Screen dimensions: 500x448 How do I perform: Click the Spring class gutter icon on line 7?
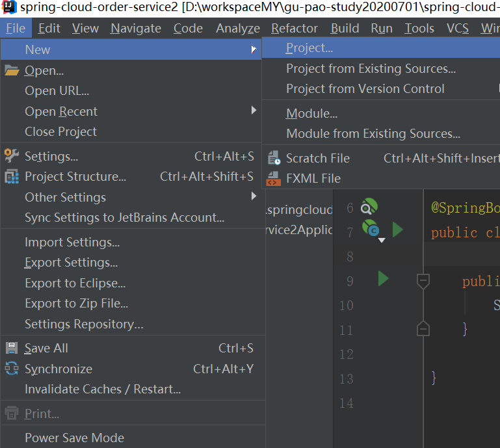[x=371, y=228]
